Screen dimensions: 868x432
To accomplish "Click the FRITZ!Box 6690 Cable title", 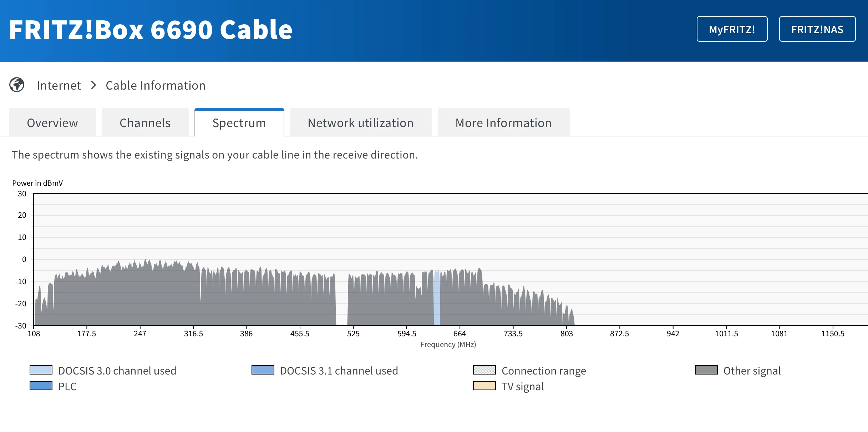I will pyautogui.click(x=151, y=30).
